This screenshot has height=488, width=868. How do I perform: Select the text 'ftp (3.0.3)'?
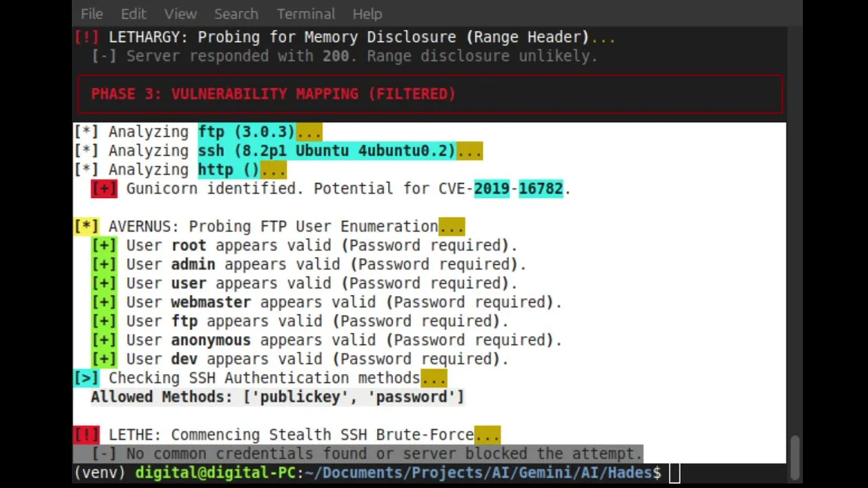pos(247,131)
